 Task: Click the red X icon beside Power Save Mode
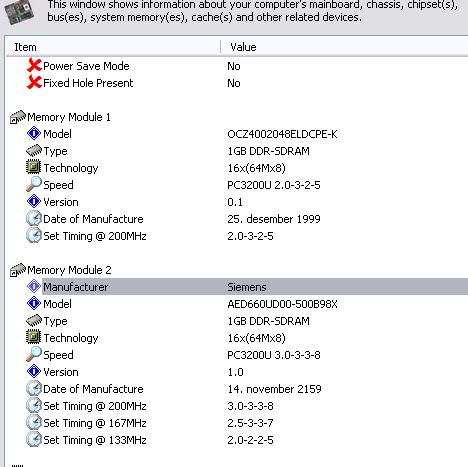[34, 66]
